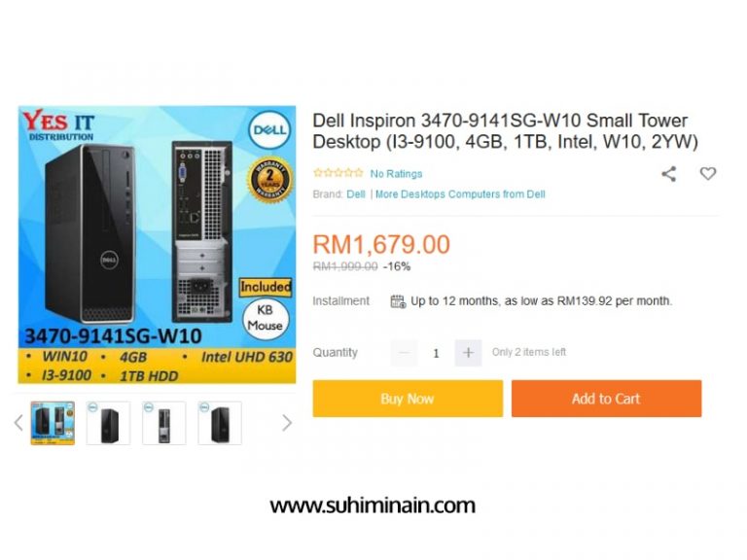Show previous thumbnails with left arrow

tap(18, 422)
